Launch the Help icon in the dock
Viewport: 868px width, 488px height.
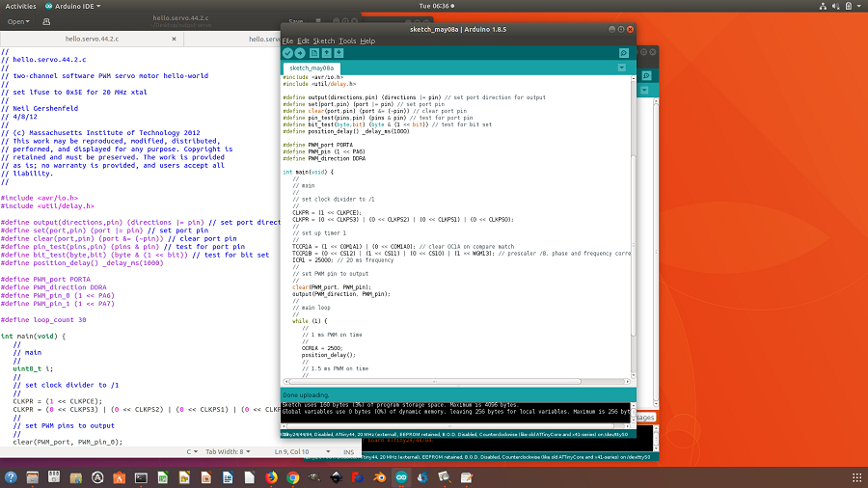click(11, 477)
